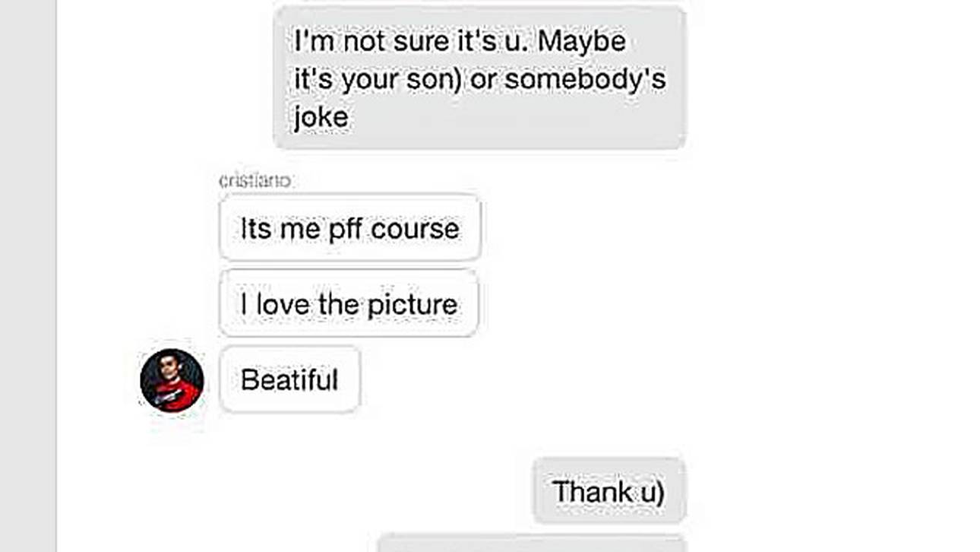Click cristiano's round profile avatar
This screenshot has height=552, width=980.
tap(172, 380)
